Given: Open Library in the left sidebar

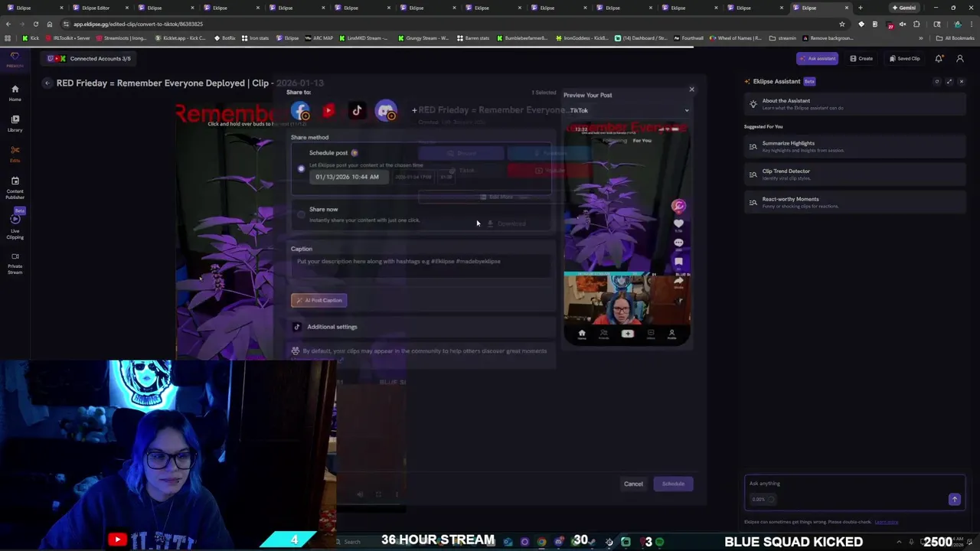Looking at the screenshot, I should click(x=15, y=123).
